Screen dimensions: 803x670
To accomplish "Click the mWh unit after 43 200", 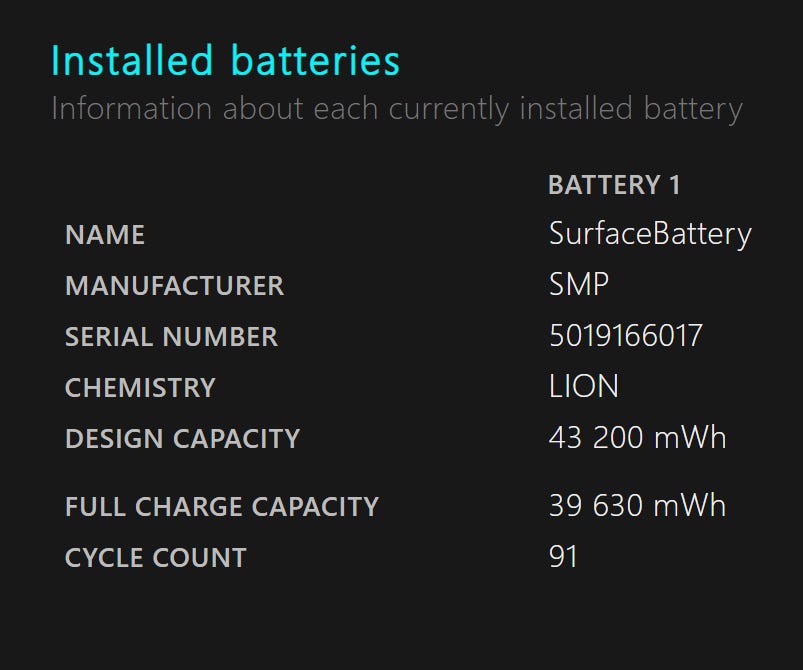I will pos(688,438).
